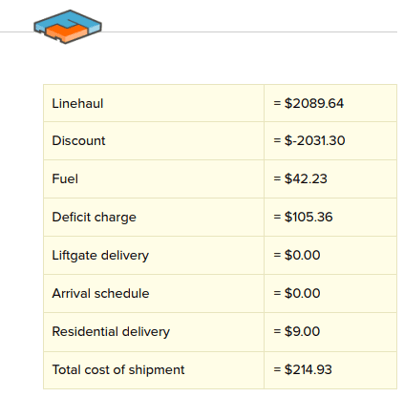This screenshot has height=397, width=404.
Task: Select the Total cost of shipment label
Action: pyautogui.click(x=118, y=370)
